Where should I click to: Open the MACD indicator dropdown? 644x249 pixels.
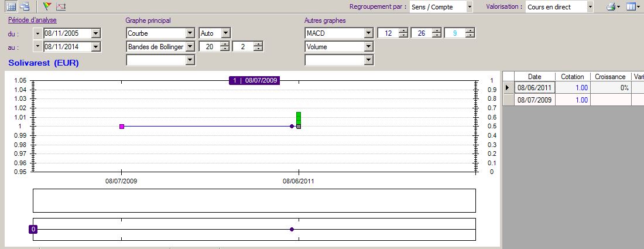pyautogui.click(x=368, y=33)
